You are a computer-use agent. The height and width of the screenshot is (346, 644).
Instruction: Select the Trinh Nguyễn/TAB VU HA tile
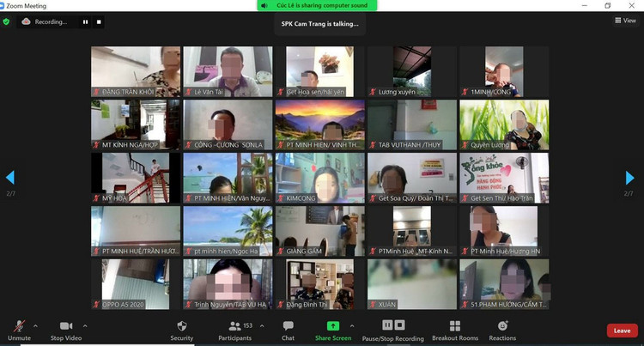click(x=228, y=284)
